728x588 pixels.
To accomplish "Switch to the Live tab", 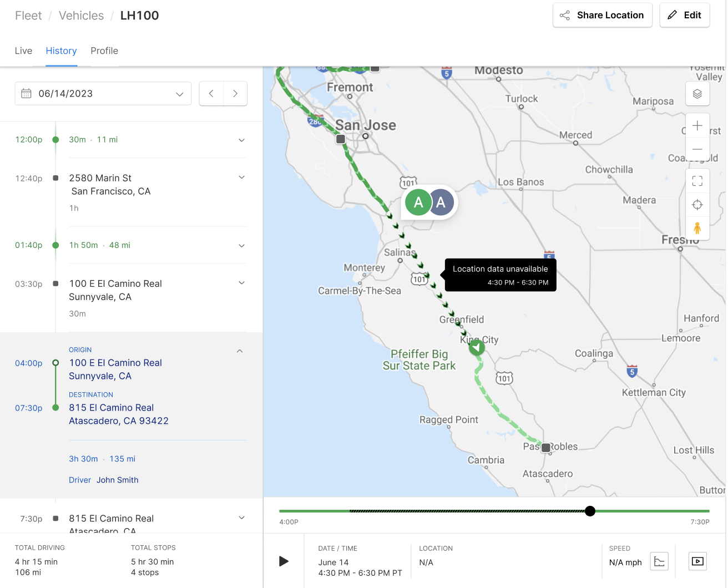I will click(23, 51).
